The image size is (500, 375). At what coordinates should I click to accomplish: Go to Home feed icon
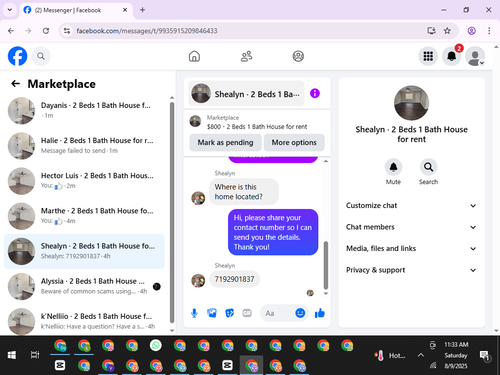tap(194, 56)
